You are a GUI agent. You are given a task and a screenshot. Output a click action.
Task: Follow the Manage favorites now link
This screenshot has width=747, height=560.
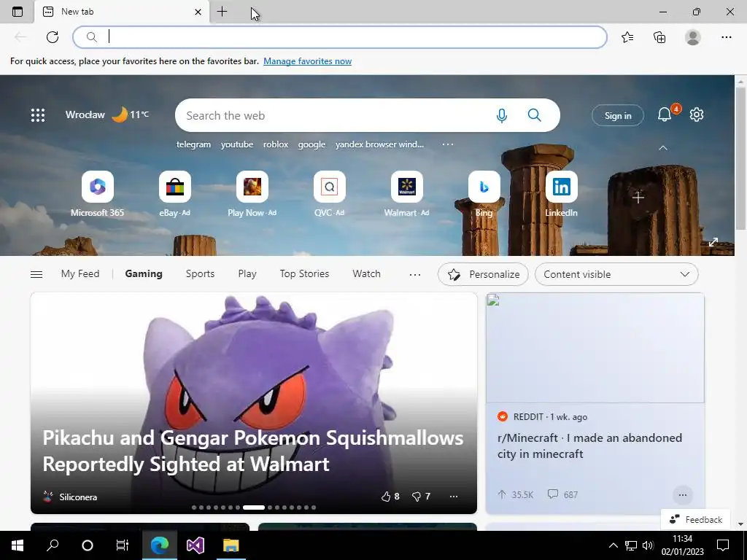coord(307,61)
